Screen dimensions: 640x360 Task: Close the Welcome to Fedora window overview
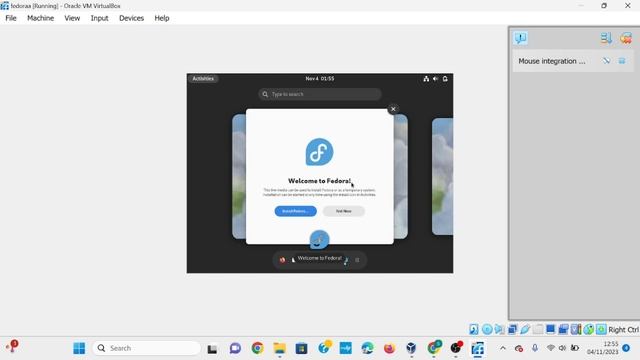point(393,109)
